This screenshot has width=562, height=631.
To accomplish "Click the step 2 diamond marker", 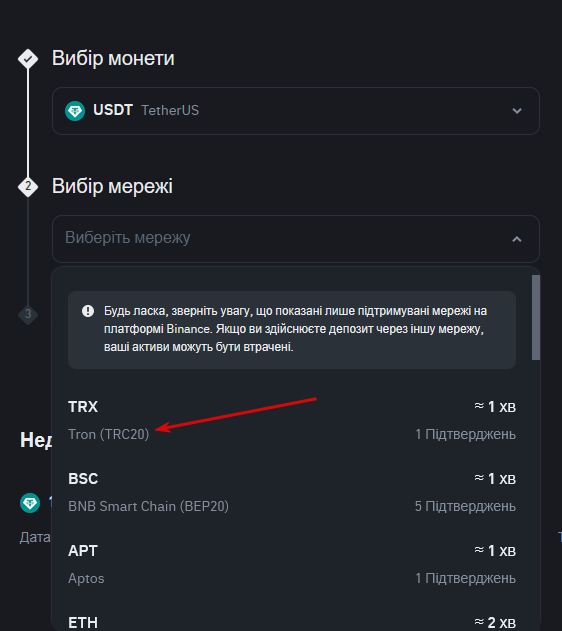I will (x=28, y=187).
